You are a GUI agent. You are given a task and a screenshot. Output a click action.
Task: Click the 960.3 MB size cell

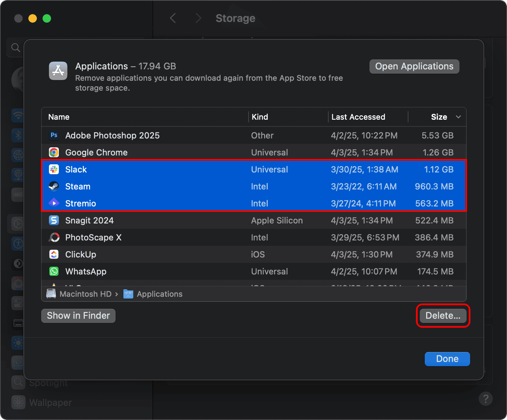coord(434,186)
